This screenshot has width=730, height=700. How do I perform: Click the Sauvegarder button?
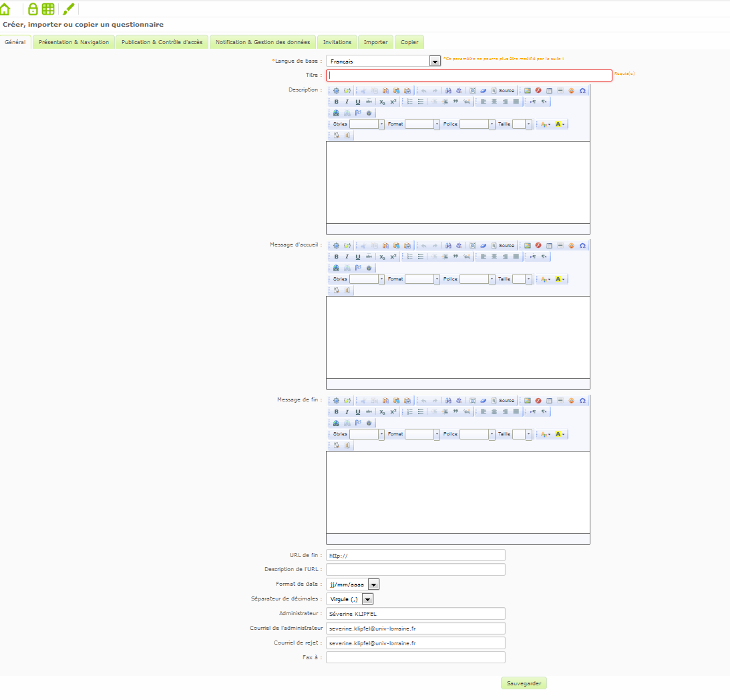pyautogui.click(x=524, y=683)
